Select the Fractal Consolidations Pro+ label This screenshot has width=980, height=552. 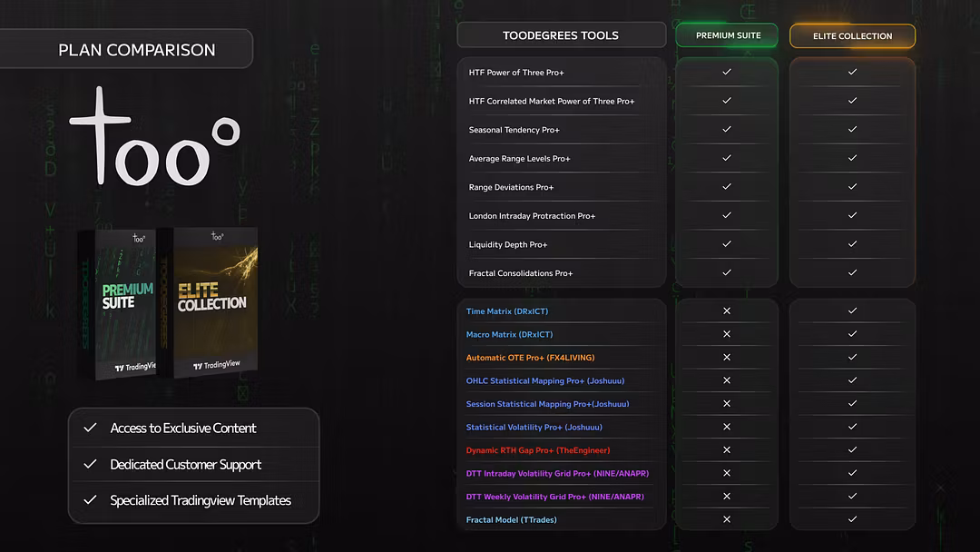pyautogui.click(x=521, y=273)
